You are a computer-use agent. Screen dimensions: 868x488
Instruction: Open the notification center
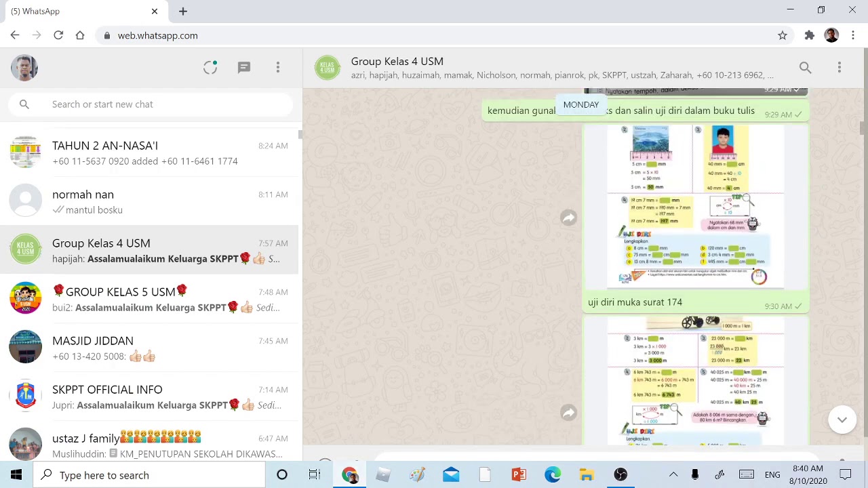click(846, 475)
